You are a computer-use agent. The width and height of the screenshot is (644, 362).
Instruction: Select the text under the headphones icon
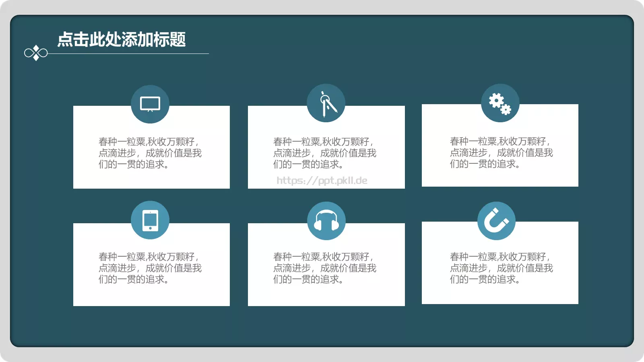[325, 268]
